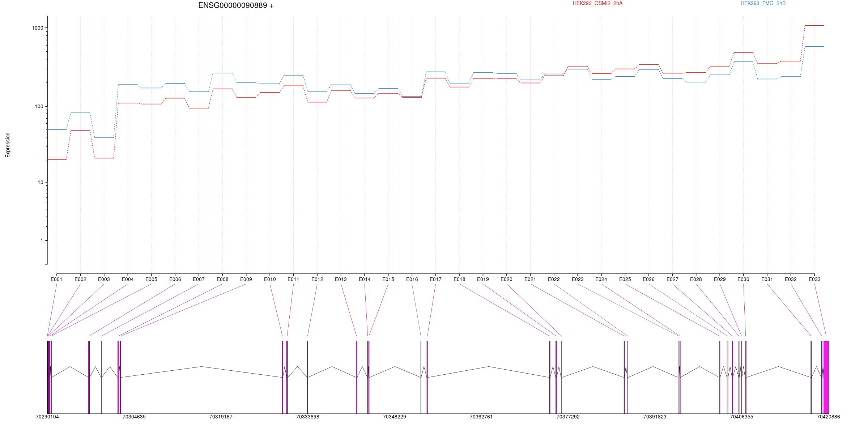The width and height of the screenshot is (868, 434).
Task: Click the exon label E020
Action: [x=506, y=279]
